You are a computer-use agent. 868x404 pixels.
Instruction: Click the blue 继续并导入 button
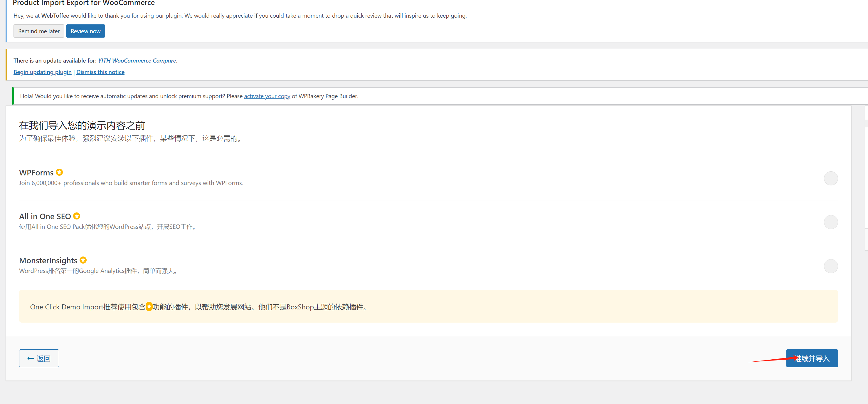(x=812, y=358)
